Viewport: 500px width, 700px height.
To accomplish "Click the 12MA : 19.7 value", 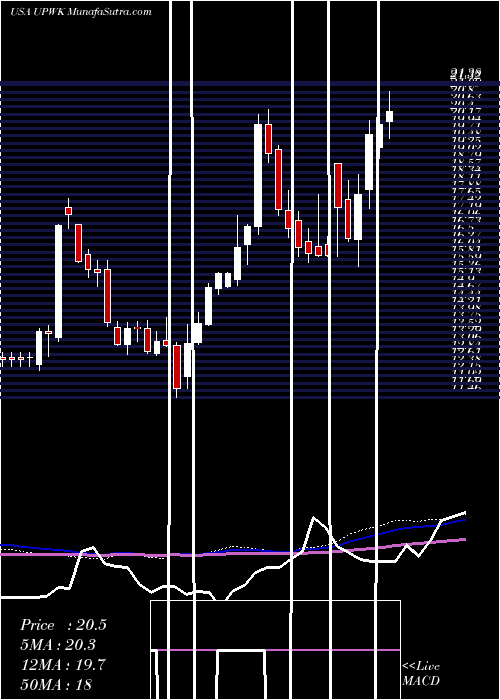I will [x=63, y=665].
